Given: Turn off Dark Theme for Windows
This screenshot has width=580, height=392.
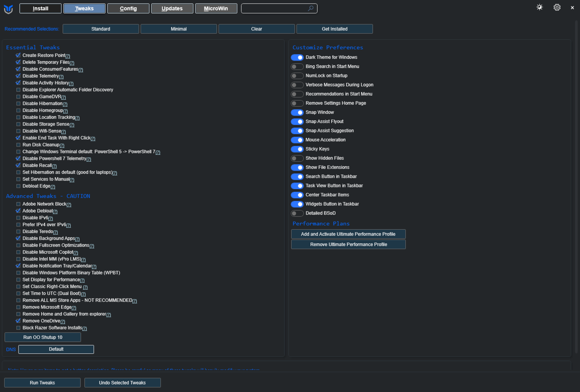Looking at the screenshot, I should [297, 57].
